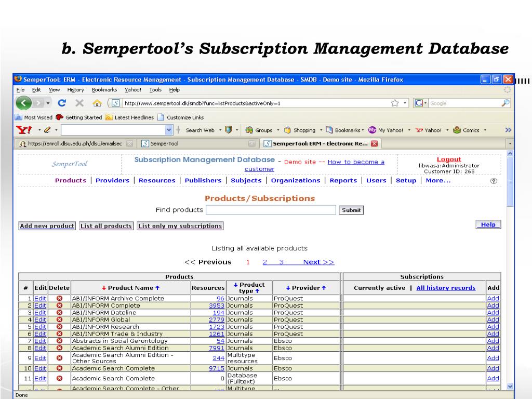Viewport: 532px width, 399px height.
Task: Open All history records link
Action: 446,288
